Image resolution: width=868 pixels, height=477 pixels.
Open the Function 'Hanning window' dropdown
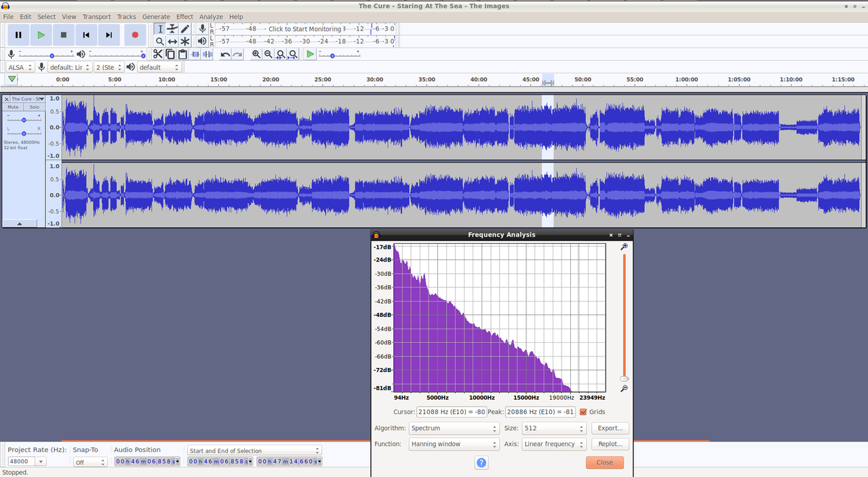(x=454, y=444)
